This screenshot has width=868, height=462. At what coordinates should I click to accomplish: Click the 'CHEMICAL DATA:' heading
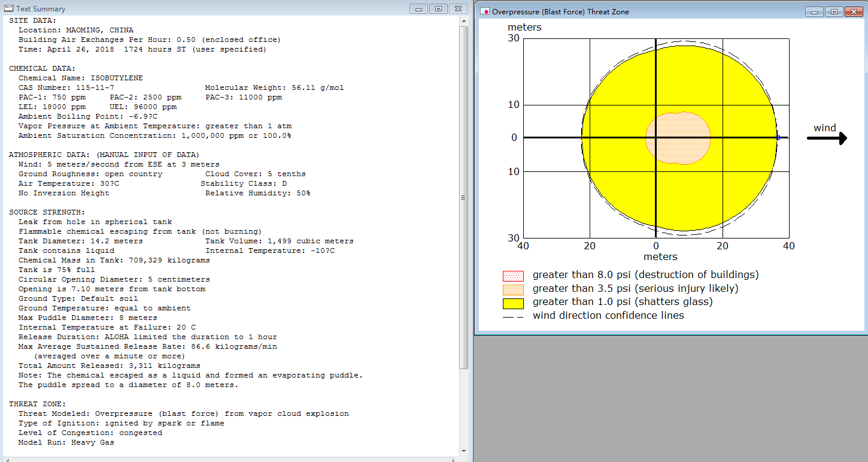coord(43,68)
